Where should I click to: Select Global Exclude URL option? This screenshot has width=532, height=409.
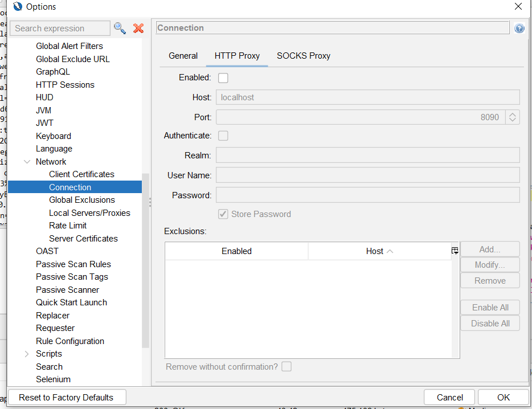click(x=72, y=59)
